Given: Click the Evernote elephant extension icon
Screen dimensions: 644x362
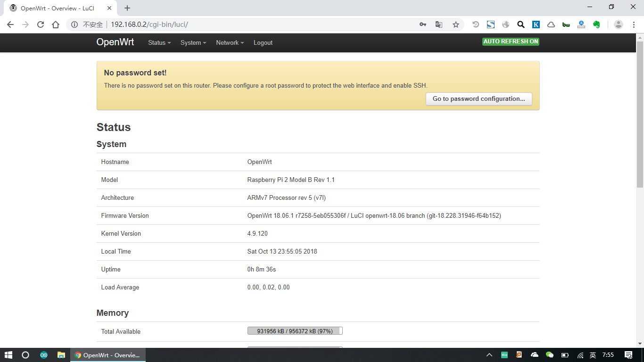Looking at the screenshot, I should pos(596,25).
